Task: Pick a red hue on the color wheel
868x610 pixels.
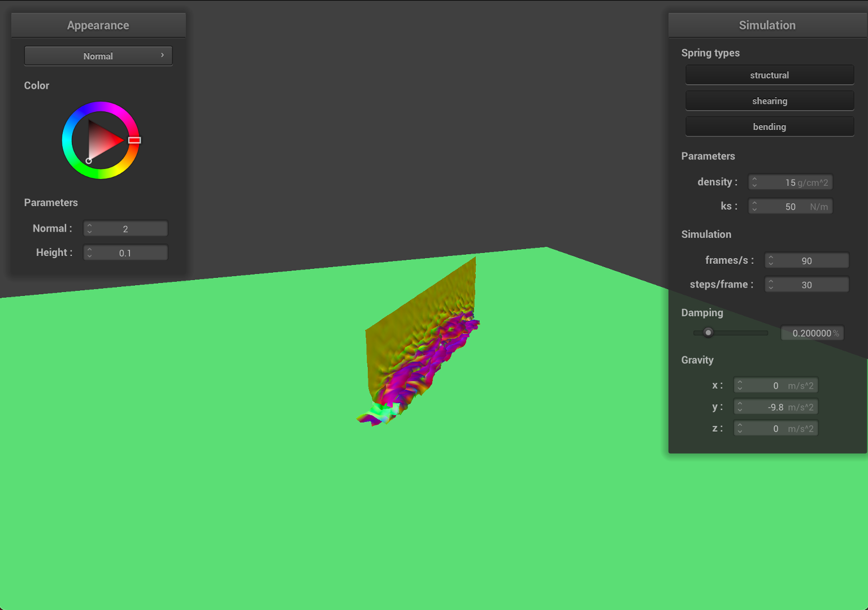Action: pyautogui.click(x=136, y=141)
